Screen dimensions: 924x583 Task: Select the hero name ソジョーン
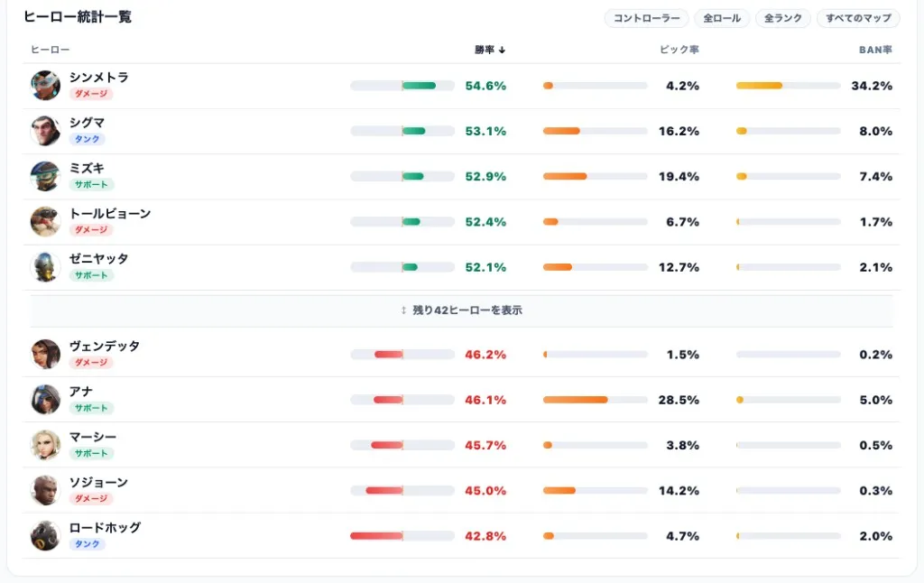[99, 482]
